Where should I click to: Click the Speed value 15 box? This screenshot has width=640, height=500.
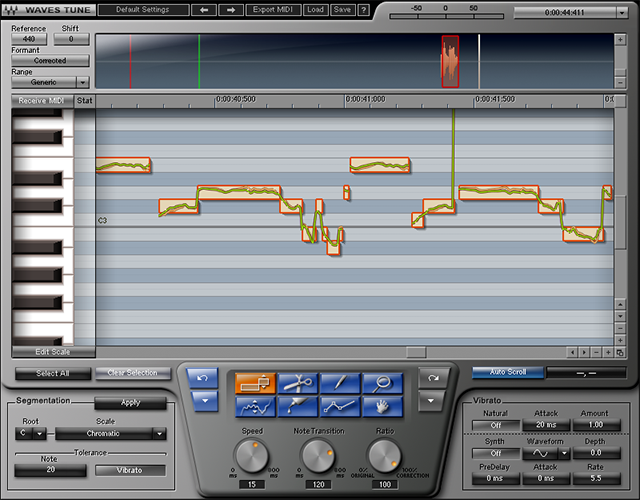pyautogui.click(x=252, y=484)
